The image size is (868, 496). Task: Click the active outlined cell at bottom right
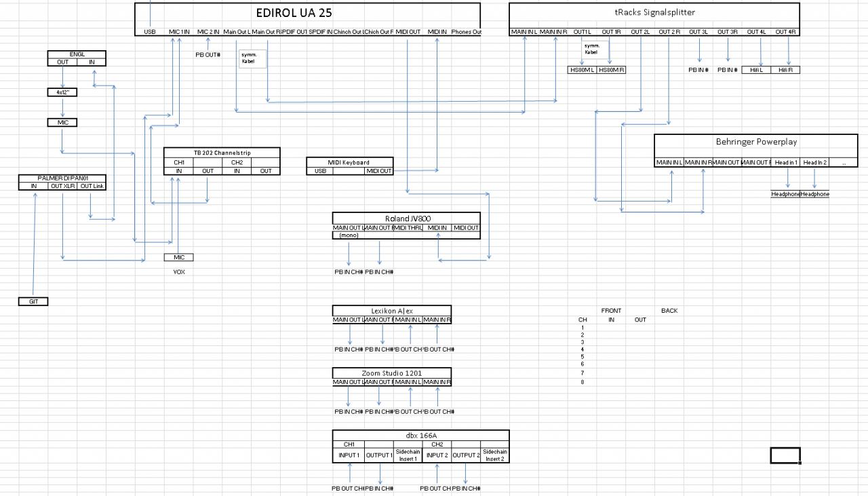(x=785, y=455)
